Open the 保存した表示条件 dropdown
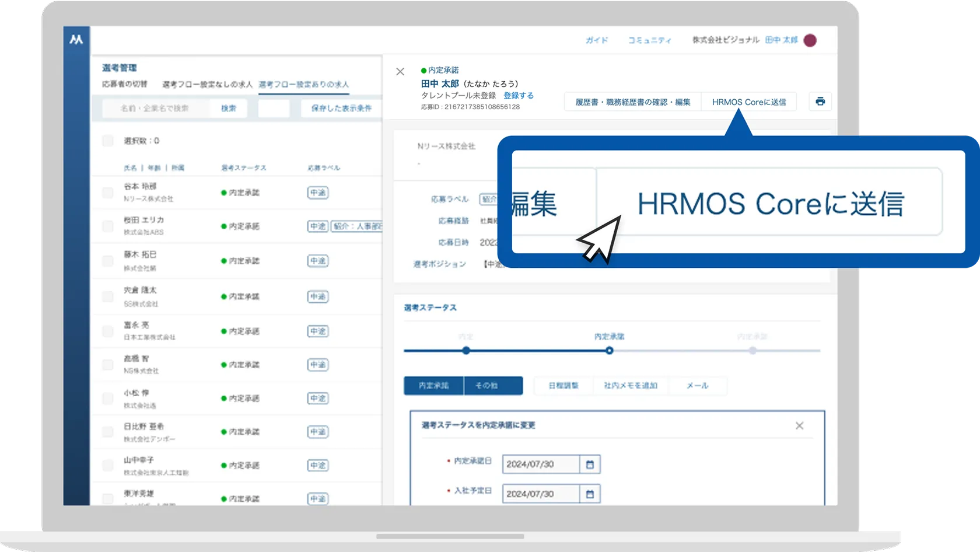The width and height of the screenshot is (980, 552). pos(341,108)
